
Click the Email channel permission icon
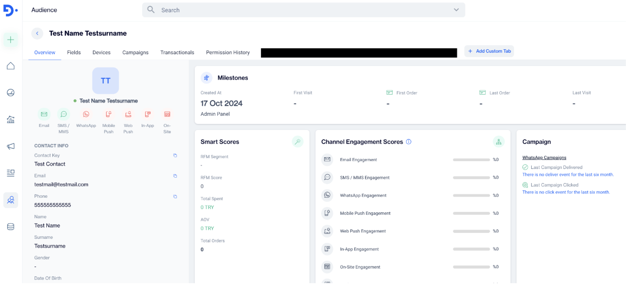coord(44,114)
